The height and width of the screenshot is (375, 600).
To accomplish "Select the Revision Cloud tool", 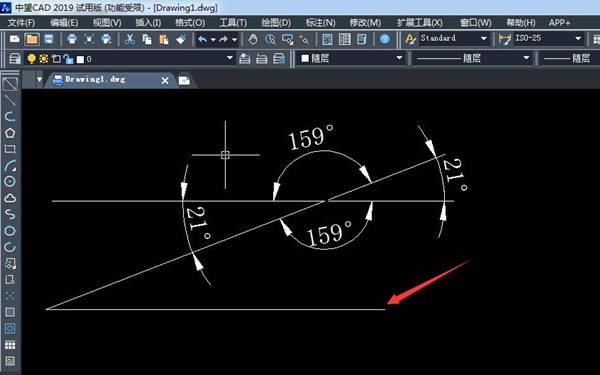I will [x=10, y=198].
